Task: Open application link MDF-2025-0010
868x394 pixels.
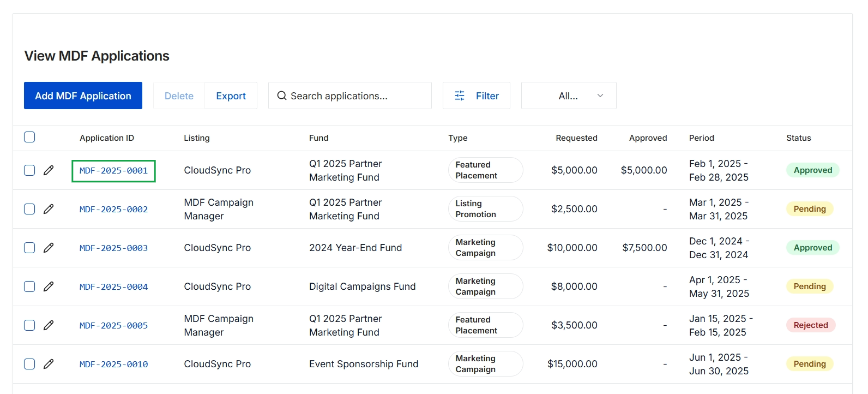Action: (x=113, y=364)
